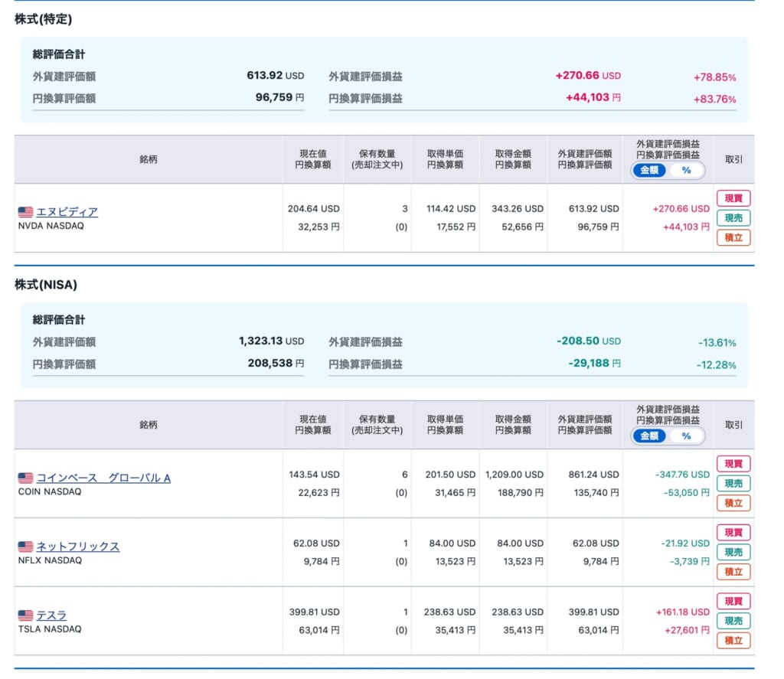Open the コインベース グローバル A link
This screenshot has width=784, height=679.
(x=103, y=478)
